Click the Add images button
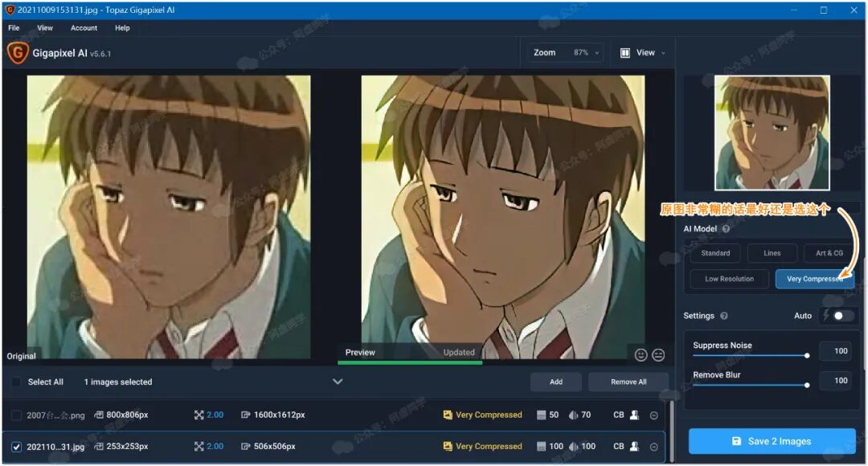This screenshot has height=466, width=868. [556, 382]
